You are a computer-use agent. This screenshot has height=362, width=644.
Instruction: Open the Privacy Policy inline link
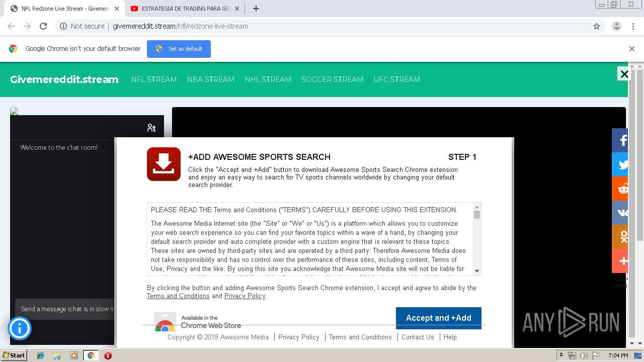[x=245, y=296]
